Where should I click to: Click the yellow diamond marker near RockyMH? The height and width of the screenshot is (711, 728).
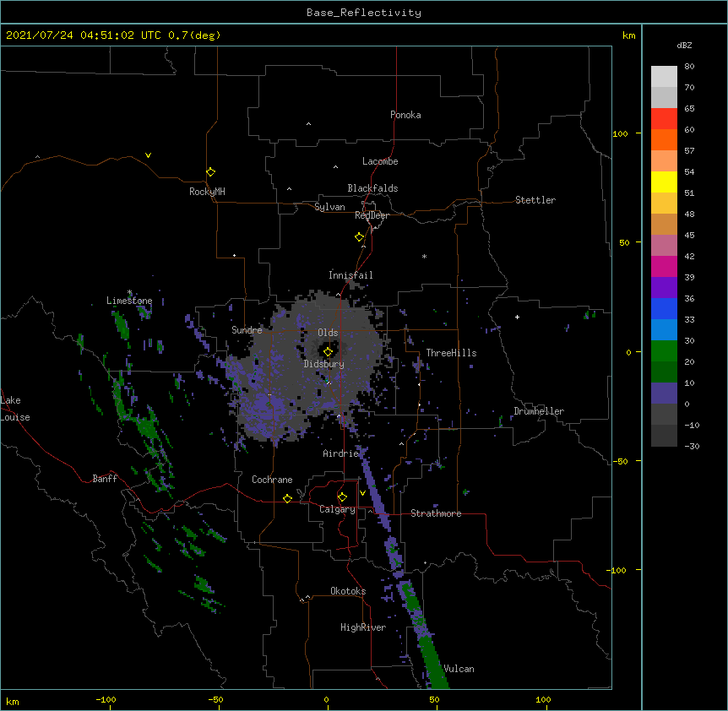pyautogui.click(x=211, y=171)
